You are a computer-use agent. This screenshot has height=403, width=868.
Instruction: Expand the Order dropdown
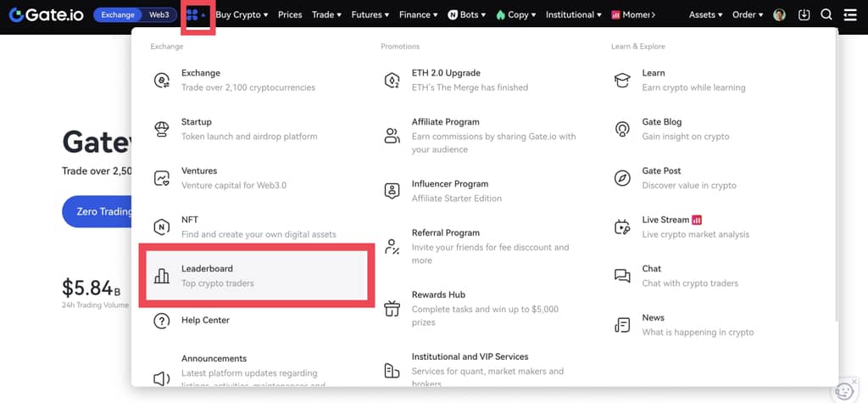[747, 14]
